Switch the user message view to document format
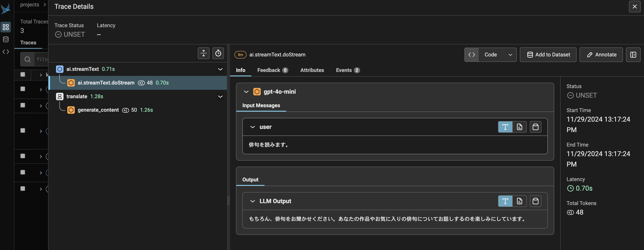The height and width of the screenshot is (250, 644). coord(520,127)
